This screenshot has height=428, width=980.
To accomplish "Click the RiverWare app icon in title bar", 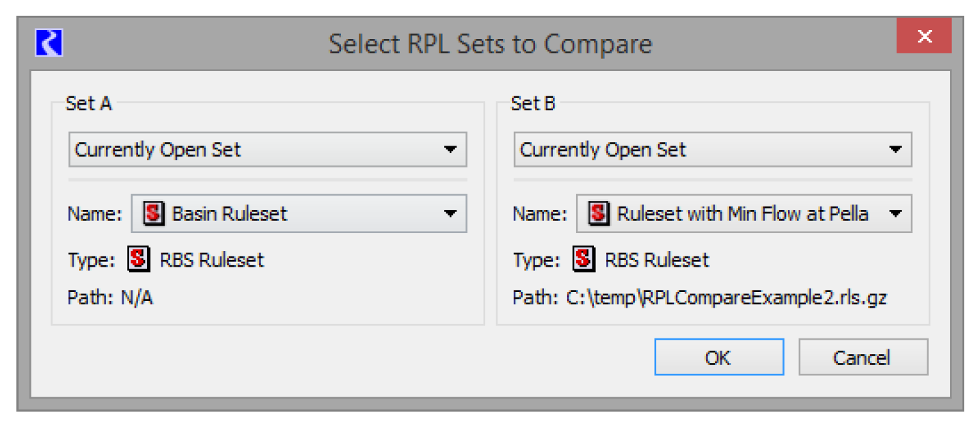I will point(49,43).
